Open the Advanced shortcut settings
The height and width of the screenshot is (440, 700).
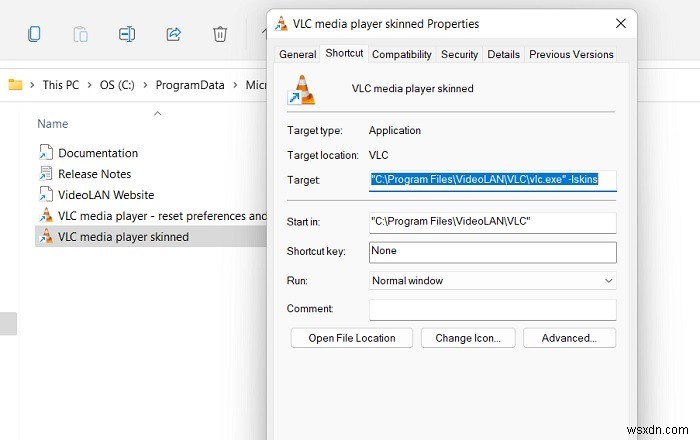click(569, 338)
